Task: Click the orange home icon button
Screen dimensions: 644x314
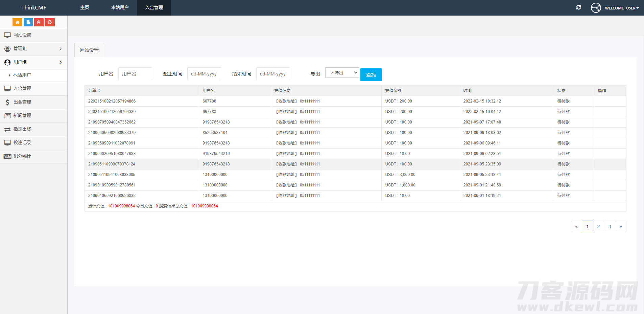Action: coord(17,22)
